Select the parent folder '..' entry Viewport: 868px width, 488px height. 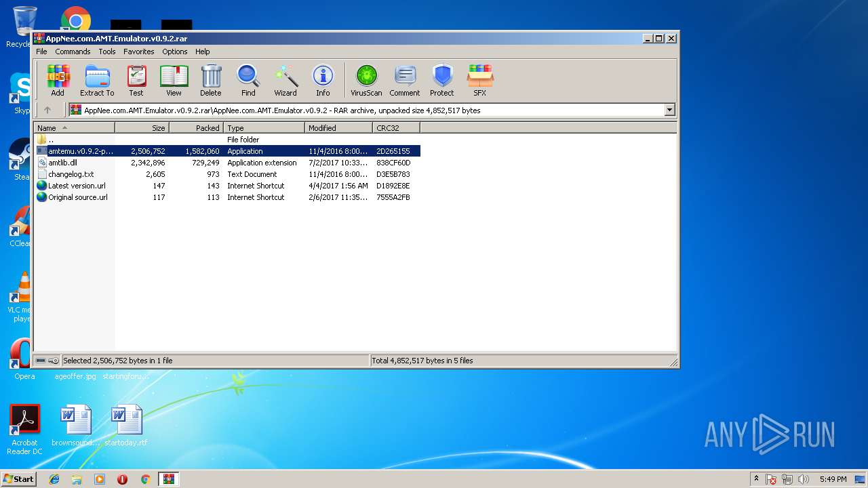pyautogui.click(x=227, y=140)
